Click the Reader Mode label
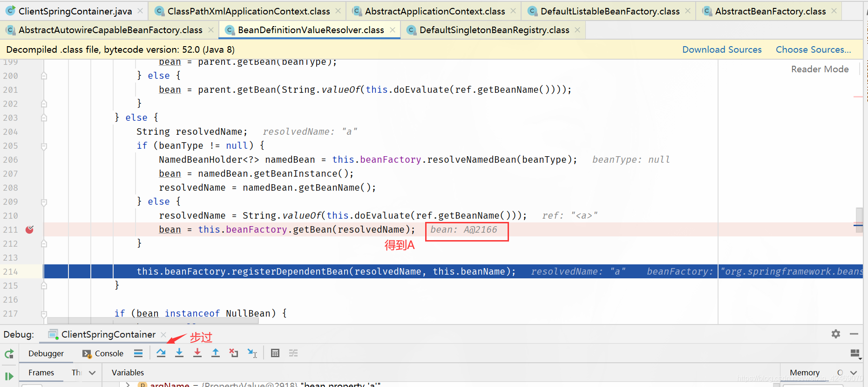This screenshot has width=868, height=387. point(820,69)
